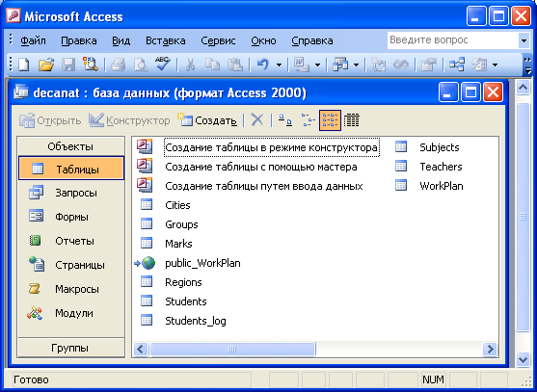The width and height of the screenshot is (537, 392).
Task: Click the Undo arrow icon
Action: [x=263, y=65]
